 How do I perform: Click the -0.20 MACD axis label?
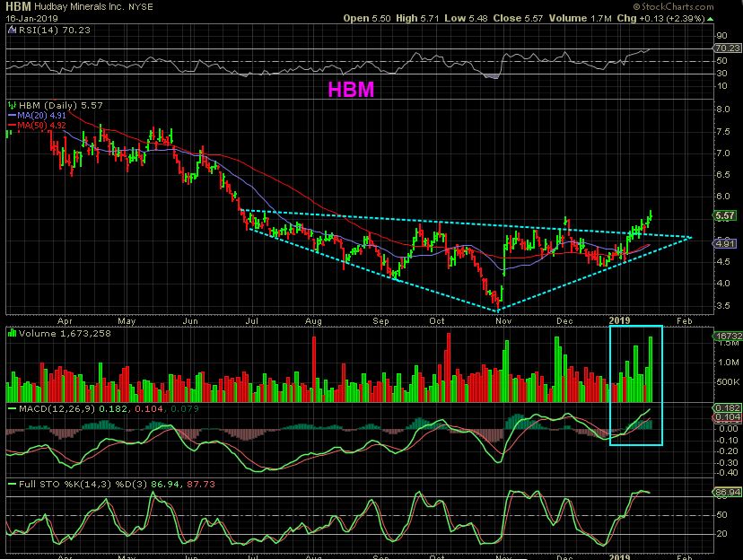728,451
